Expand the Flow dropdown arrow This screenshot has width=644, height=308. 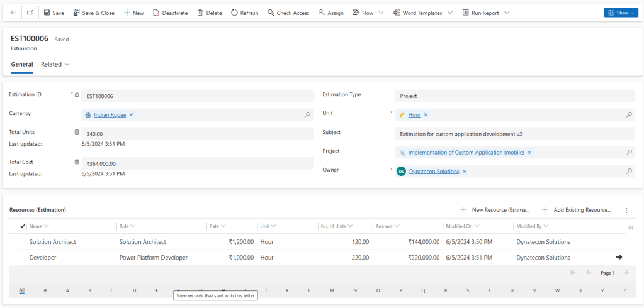pos(381,13)
